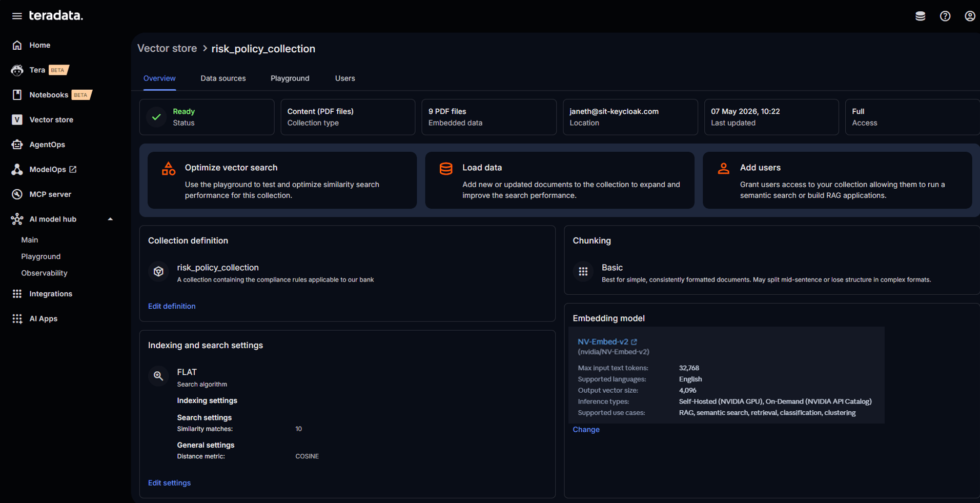
Task: Click the janeth@sit-keycloak.com location
Action: pos(614,111)
